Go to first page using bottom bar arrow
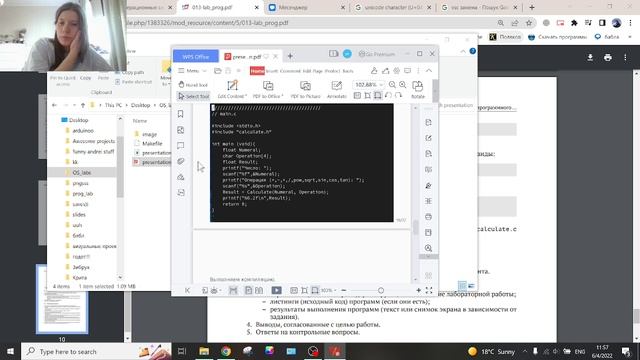The height and width of the screenshot is (360, 640). click(x=187, y=290)
